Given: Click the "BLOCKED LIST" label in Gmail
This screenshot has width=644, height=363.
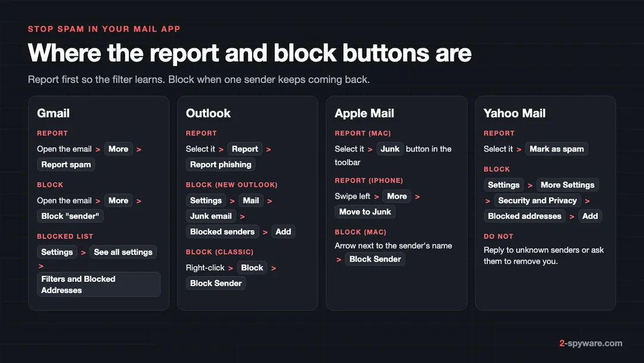Looking at the screenshot, I should (x=65, y=236).
